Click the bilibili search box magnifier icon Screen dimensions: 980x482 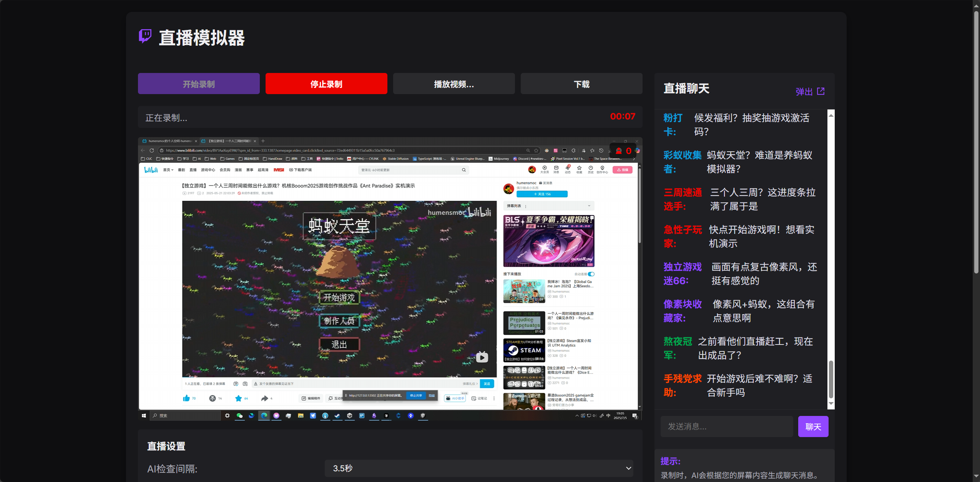click(464, 170)
